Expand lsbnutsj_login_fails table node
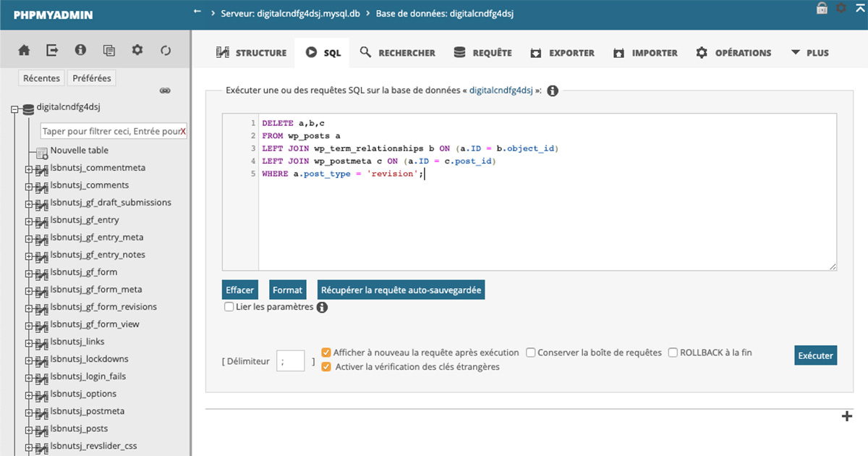Screen dimensions: 868x456 tap(29, 378)
